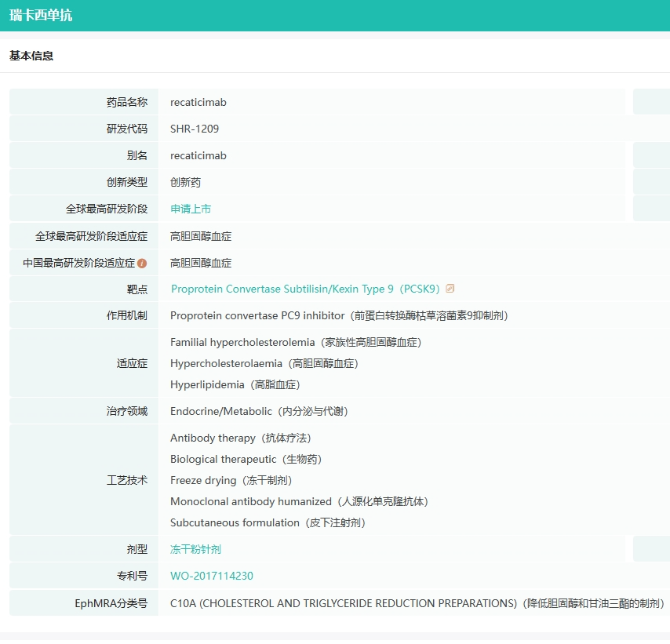Click Endocrine/Metabolic therapeutic area value
The width and height of the screenshot is (670, 644).
[x=259, y=411]
